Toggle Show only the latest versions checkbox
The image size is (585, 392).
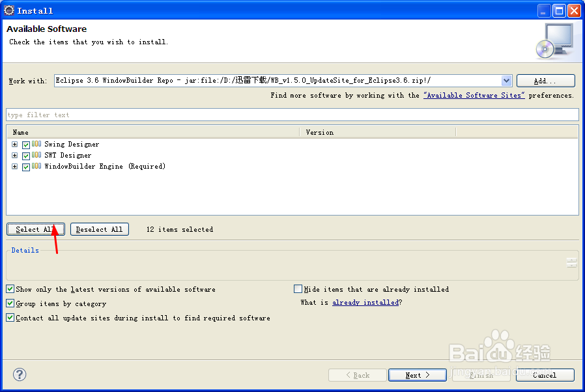coord(10,289)
